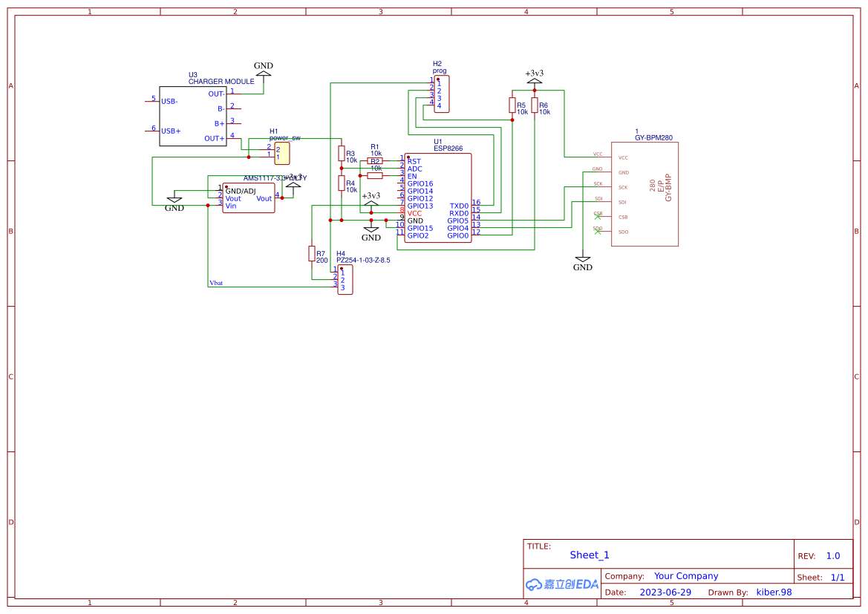
Task: Click resistor R7 with value 200
Action: (x=313, y=255)
